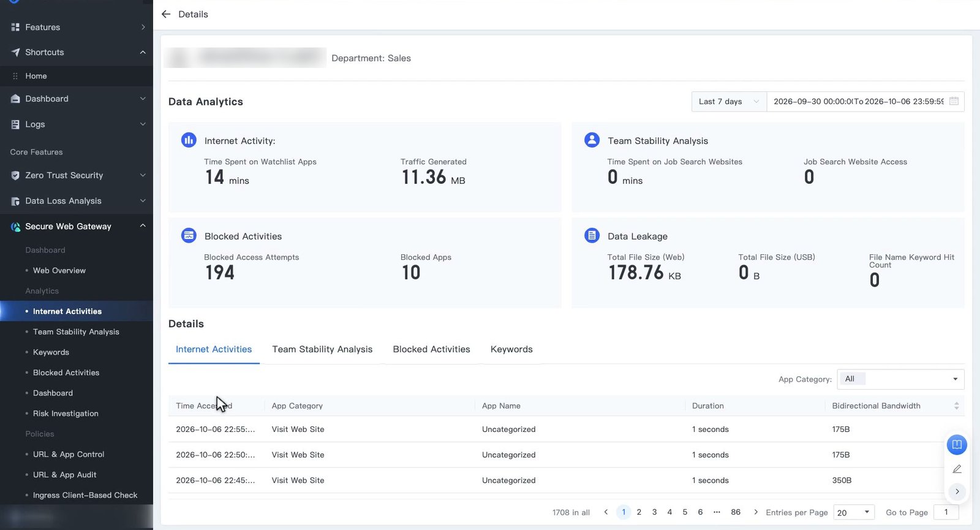The width and height of the screenshot is (980, 530).
Task: Open the floating book guide button
Action: (x=957, y=444)
